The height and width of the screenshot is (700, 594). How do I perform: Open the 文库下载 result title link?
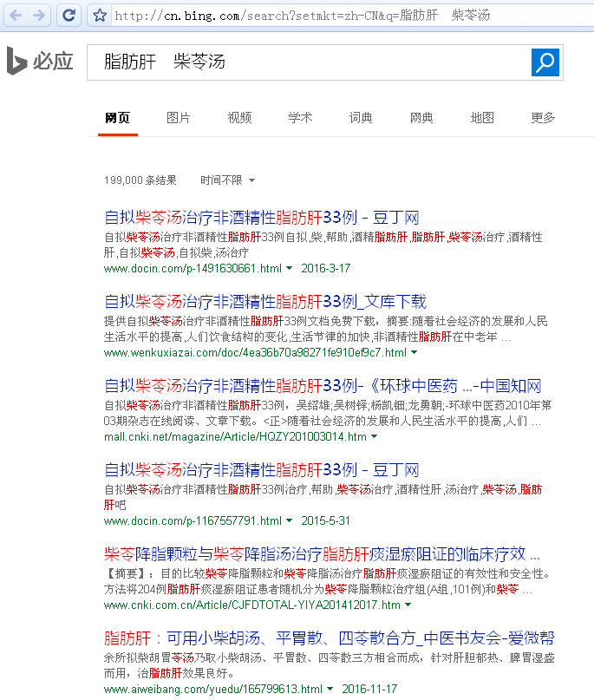265,302
